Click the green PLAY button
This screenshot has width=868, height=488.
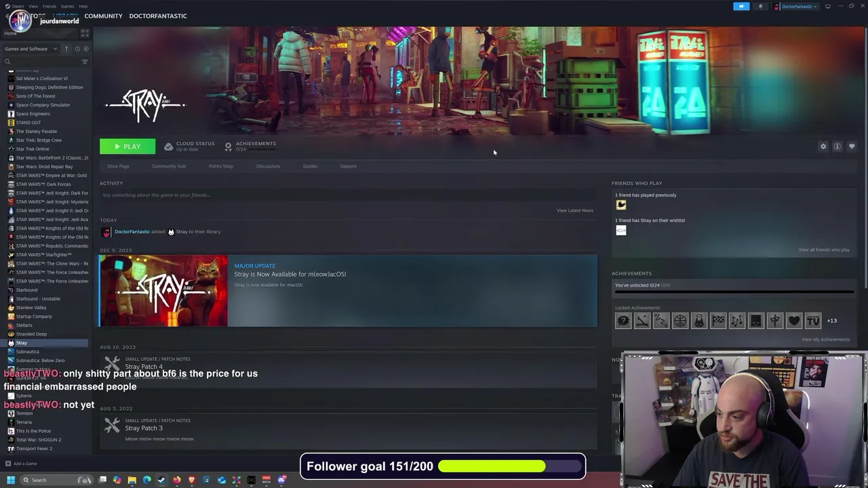click(x=127, y=146)
